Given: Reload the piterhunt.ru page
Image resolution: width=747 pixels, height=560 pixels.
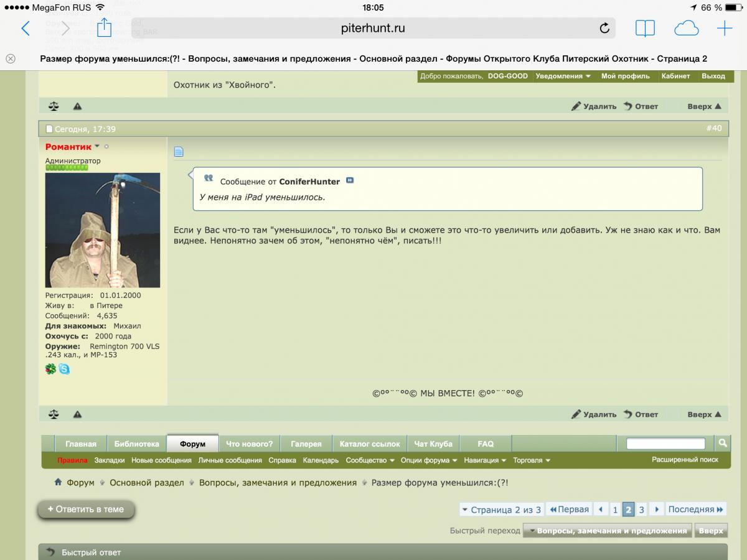Looking at the screenshot, I should click(604, 28).
